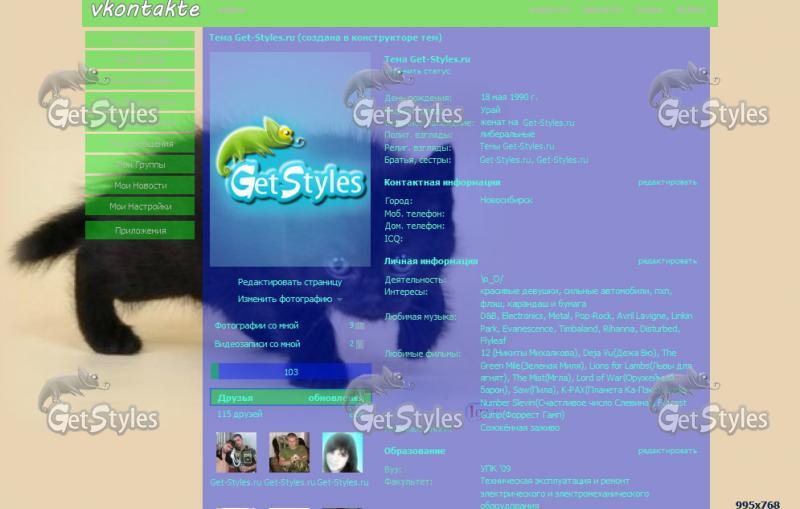
Task: Click second friend's avatar thumbnail
Action: coord(289,452)
